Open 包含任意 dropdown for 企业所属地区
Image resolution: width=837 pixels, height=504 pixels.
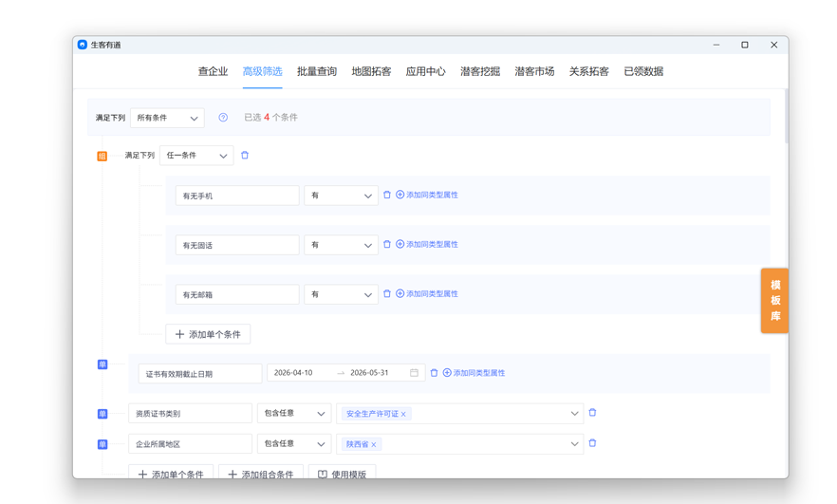click(294, 443)
